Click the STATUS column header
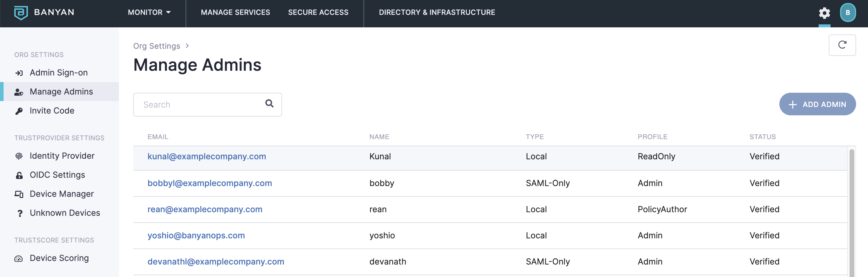Screen dimensions: 868x277 [x=762, y=137]
